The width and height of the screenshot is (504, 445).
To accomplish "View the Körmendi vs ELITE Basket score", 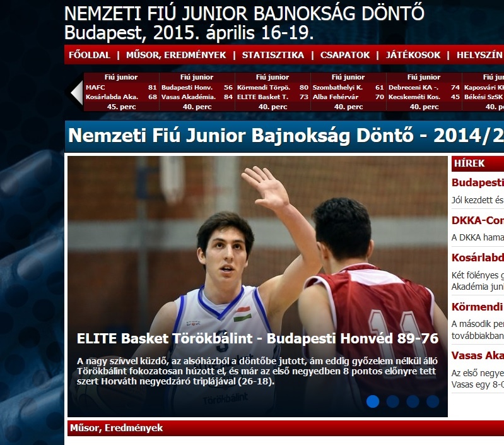I will [273, 92].
